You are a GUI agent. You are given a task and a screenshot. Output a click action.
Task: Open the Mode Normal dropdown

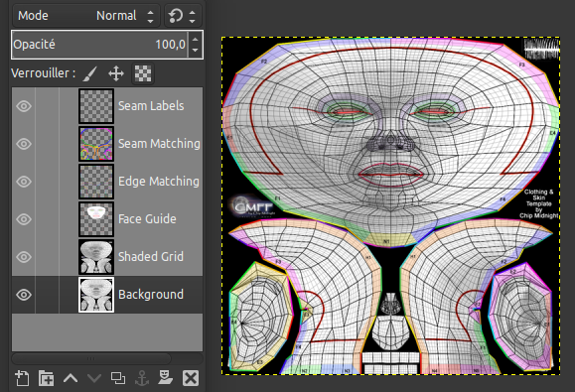pyautogui.click(x=86, y=16)
